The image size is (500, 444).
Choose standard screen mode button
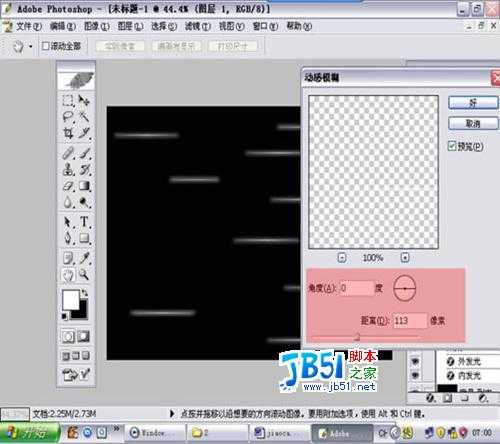[x=65, y=356]
